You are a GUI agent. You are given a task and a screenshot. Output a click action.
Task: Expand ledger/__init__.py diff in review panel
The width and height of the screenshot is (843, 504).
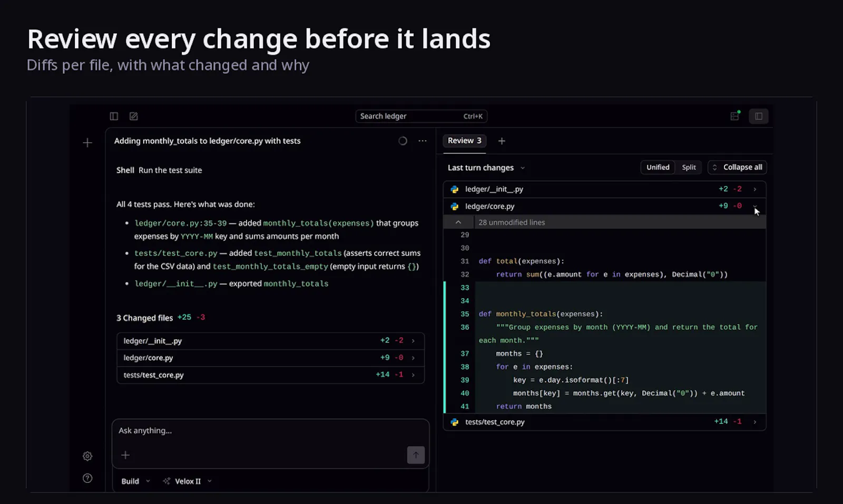(755, 189)
